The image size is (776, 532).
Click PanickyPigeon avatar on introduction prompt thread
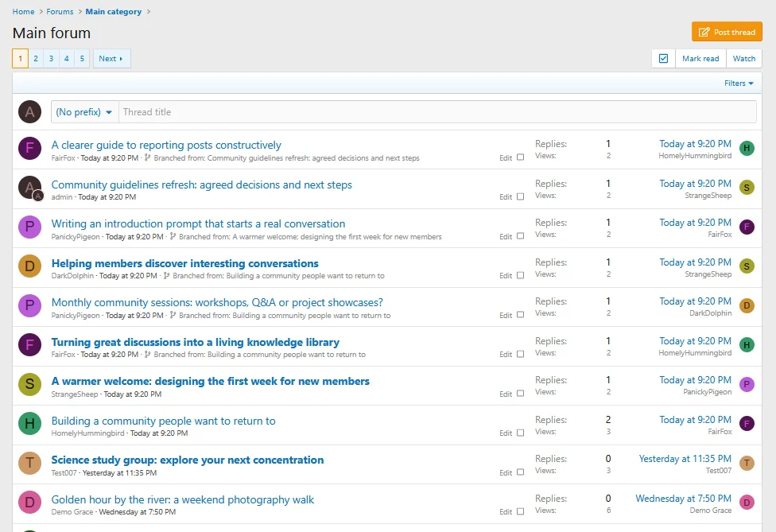click(29, 227)
